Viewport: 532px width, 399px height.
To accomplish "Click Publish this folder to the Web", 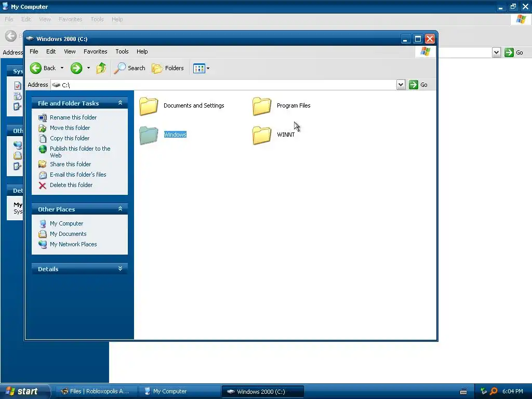I will (80, 152).
